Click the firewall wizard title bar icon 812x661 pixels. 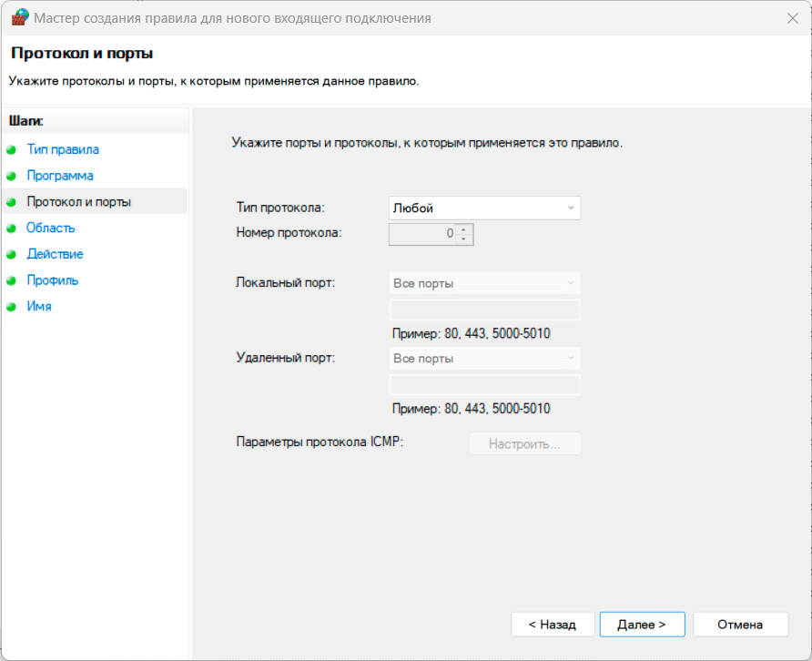20,17
